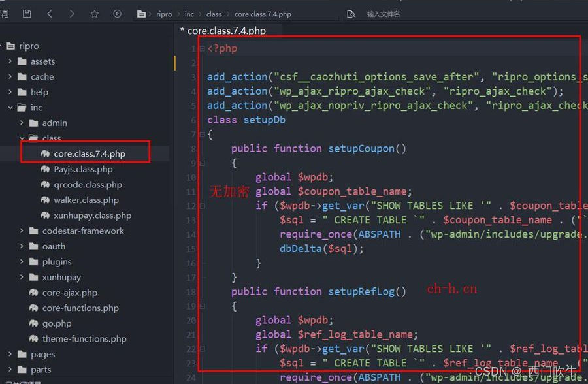Screen dimensions: 588x384
Task: Open go.php file
Action: click(57, 323)
